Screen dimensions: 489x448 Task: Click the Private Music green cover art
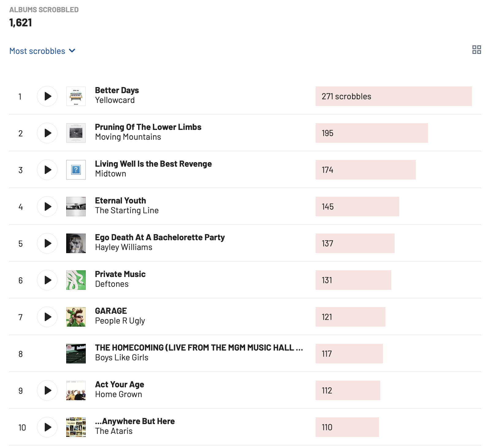point(76,280)
